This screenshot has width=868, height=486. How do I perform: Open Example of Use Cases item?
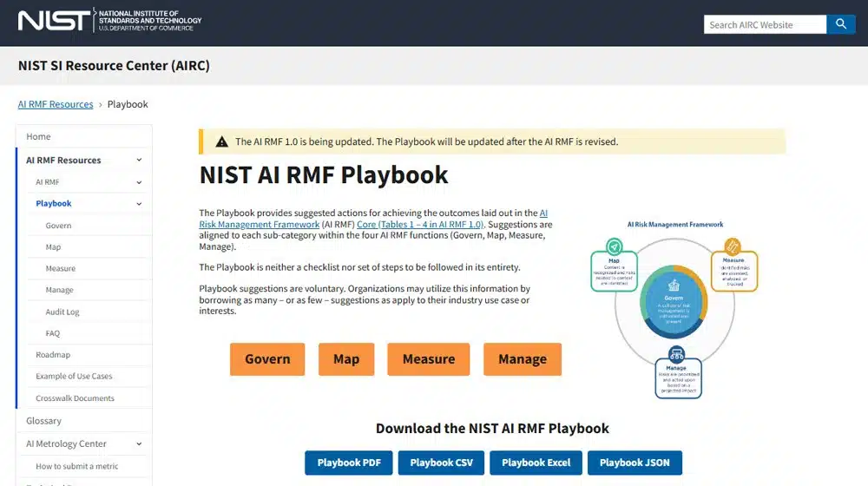pyautogui.click(x=74, y=377)
